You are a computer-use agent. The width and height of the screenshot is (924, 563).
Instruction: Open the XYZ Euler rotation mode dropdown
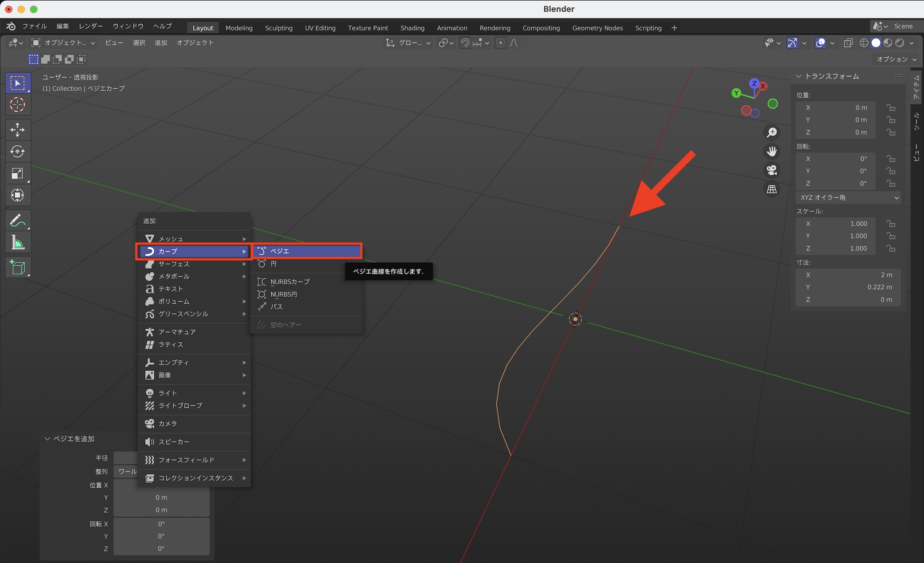tap(848, 197)
